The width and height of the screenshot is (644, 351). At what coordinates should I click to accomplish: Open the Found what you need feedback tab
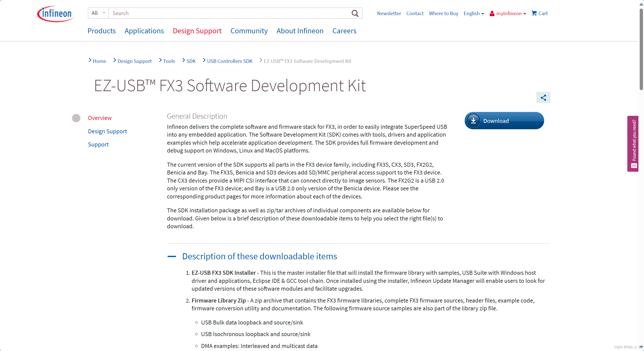click(633, 144)
